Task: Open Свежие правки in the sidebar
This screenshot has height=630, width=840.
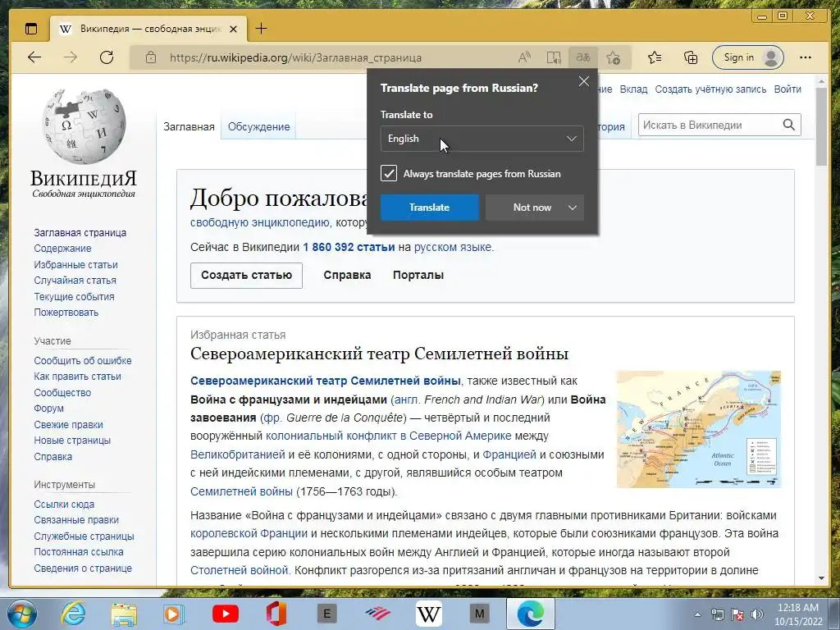Action: pyautogui.click(x=68, y=424)
